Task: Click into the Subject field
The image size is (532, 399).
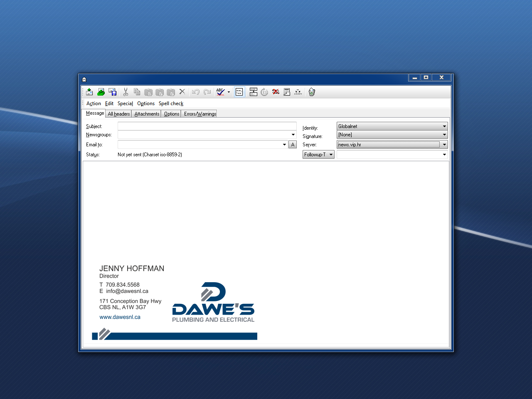Action: tap(207, 126)
